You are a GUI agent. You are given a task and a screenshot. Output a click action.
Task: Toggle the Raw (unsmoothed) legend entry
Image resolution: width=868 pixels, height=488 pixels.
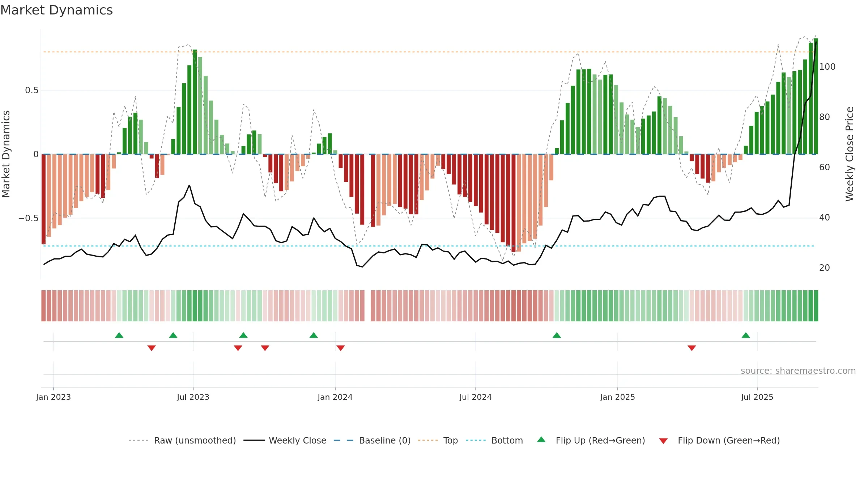pyautogui.click(x=182, y=440)
